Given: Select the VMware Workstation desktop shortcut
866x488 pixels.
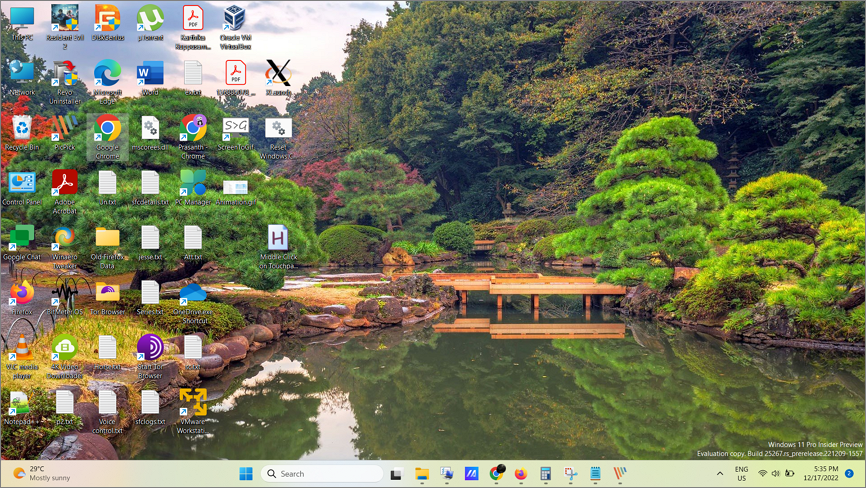Looking at the screenshot, I should coord(193,411).
